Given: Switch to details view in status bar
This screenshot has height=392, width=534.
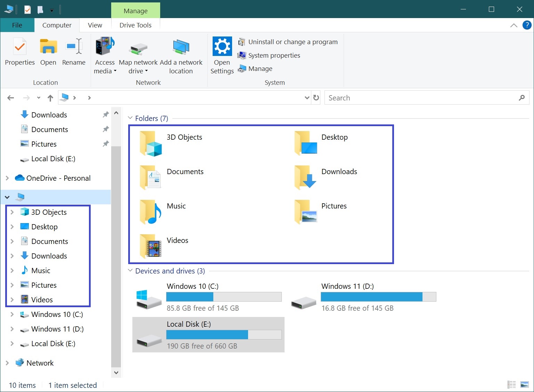Looking at the screenshot, I should click(x=511, y=384).
